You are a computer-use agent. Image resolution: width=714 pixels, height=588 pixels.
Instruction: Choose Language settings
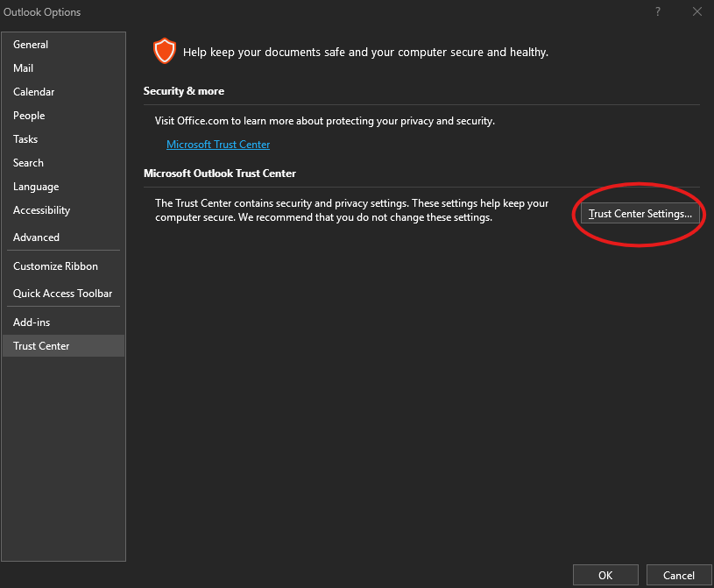(x=36, y=186)
